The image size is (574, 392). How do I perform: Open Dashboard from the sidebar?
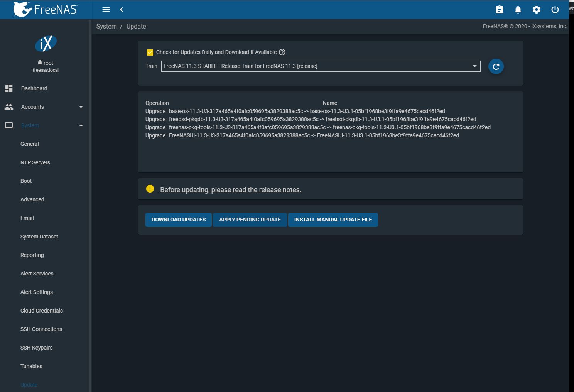tap(34, 88)
